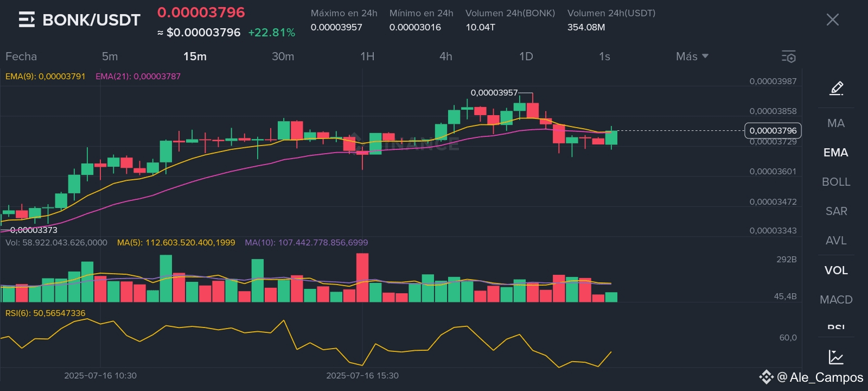The width and height of the screenshot is (868, 391).
Task: Open the Fecha date selector
Action: click(21, 56)
